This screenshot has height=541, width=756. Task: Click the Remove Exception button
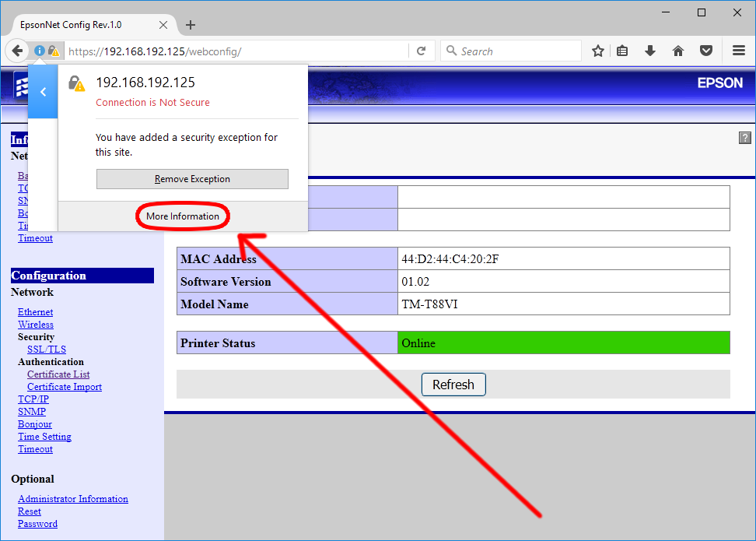tap(192, 179)
